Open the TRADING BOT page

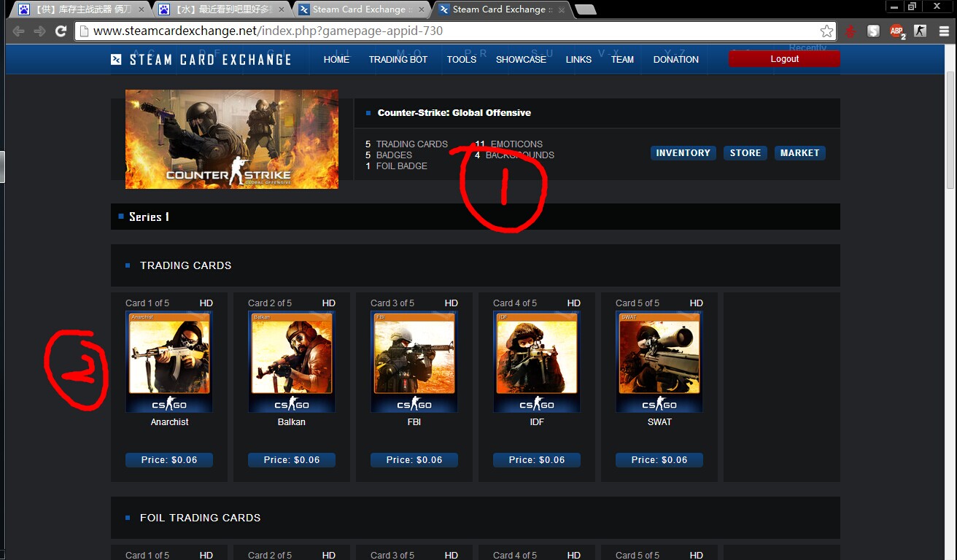tap(398, 60)
